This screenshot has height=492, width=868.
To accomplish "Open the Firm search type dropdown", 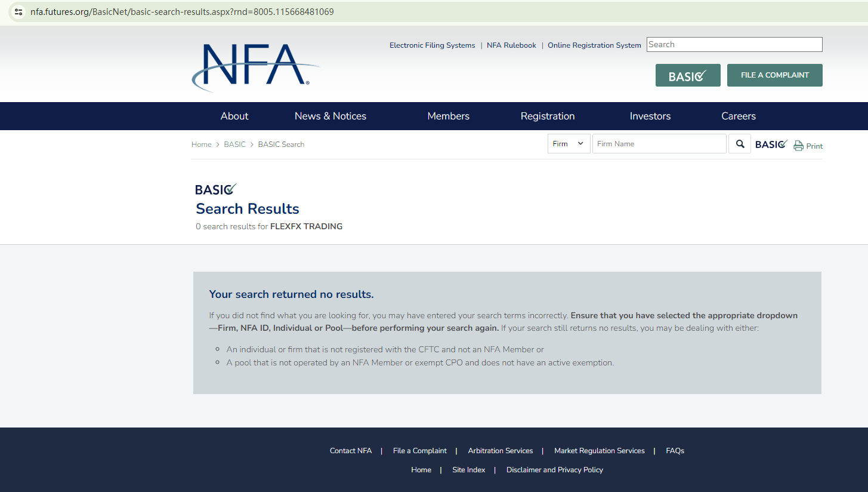I will pos(569,144).
